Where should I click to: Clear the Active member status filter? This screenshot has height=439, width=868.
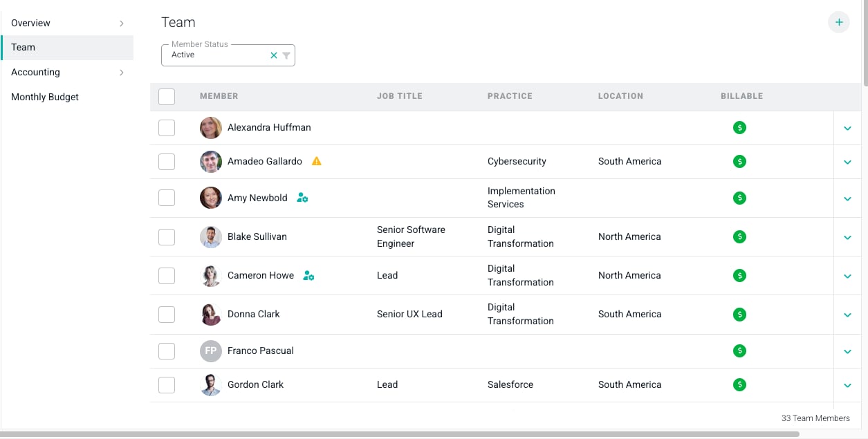273,55
